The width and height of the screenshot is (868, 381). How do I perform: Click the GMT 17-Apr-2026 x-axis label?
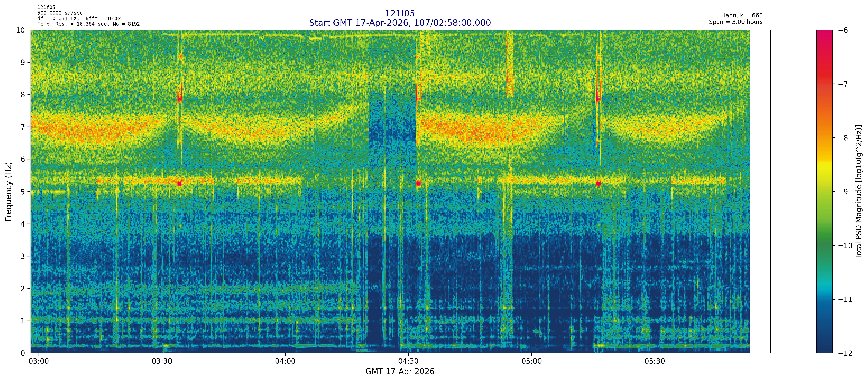point(400,372)
